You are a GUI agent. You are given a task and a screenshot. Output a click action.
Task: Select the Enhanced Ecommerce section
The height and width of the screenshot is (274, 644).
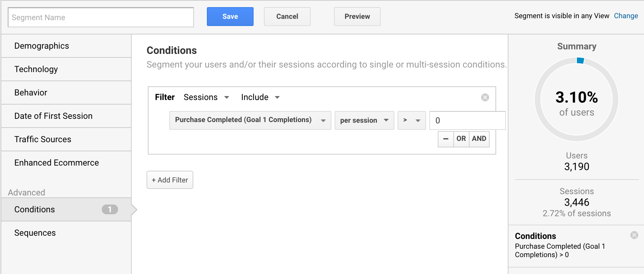(66, 163)
